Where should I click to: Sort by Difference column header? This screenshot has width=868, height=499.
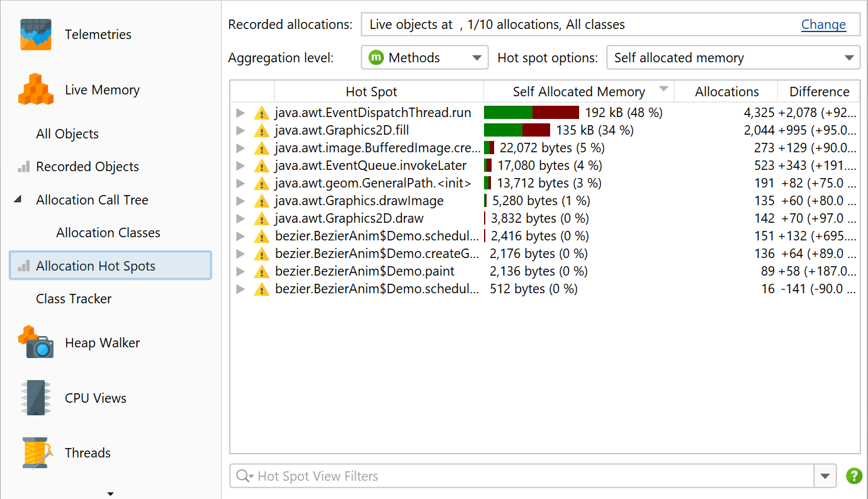819,91
